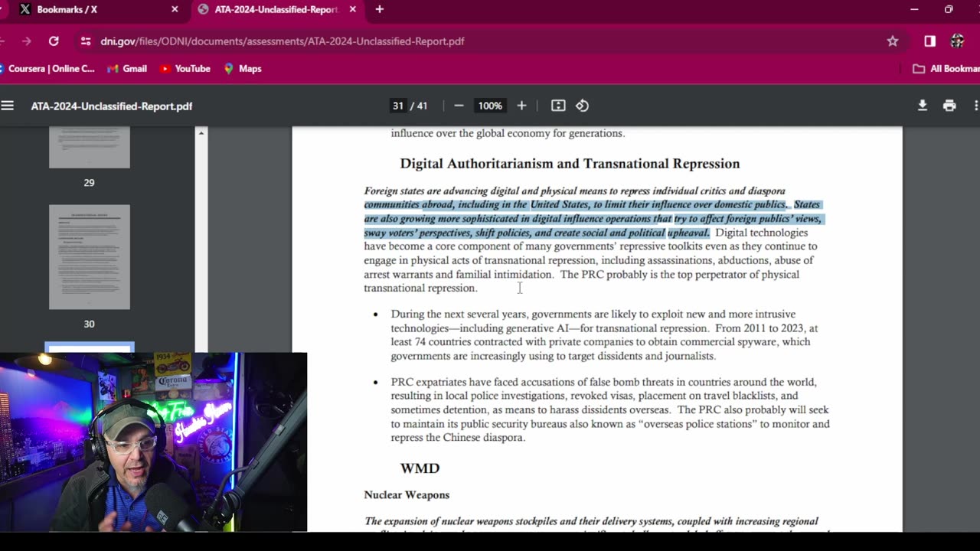Open the Coursera bookmark
Viewport: 980px width, 551px height.
click(x=47, y=69)
